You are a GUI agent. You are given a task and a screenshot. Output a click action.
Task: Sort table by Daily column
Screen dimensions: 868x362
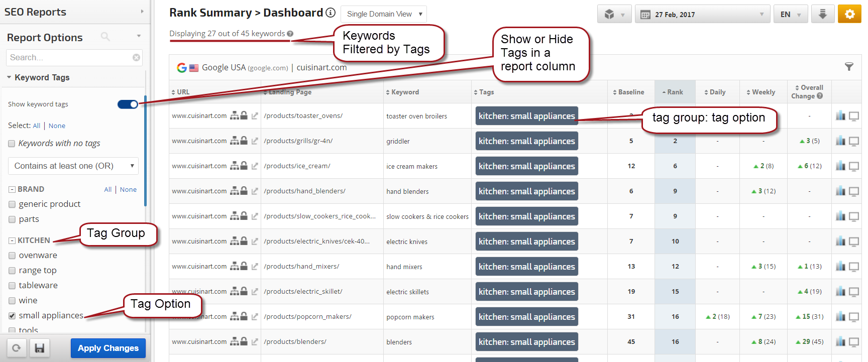[715, 92]
